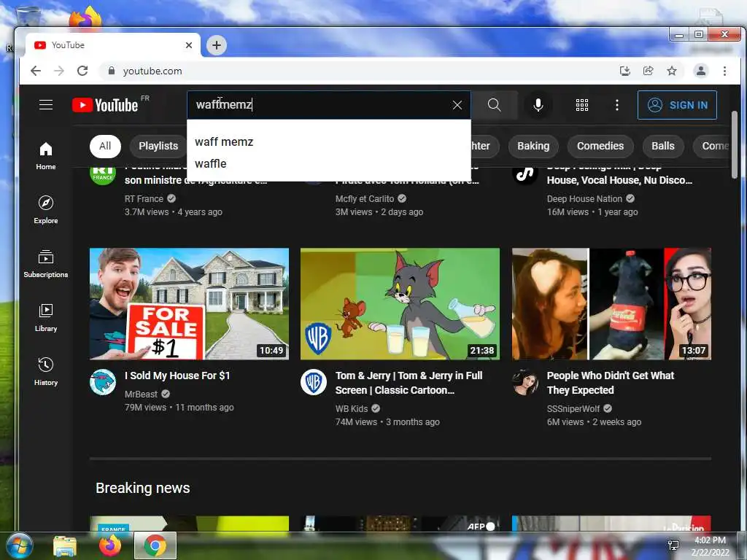Reload the YouTube page
Image resolution: width=747 pixels, height=560 pixels.
coord(82,71)
